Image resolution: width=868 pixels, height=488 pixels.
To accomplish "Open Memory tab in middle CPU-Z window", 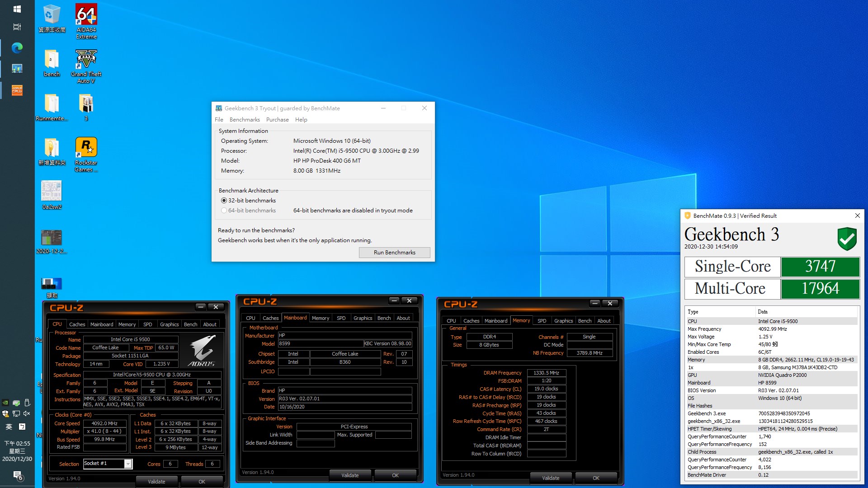I will click(x=321, y=318).
